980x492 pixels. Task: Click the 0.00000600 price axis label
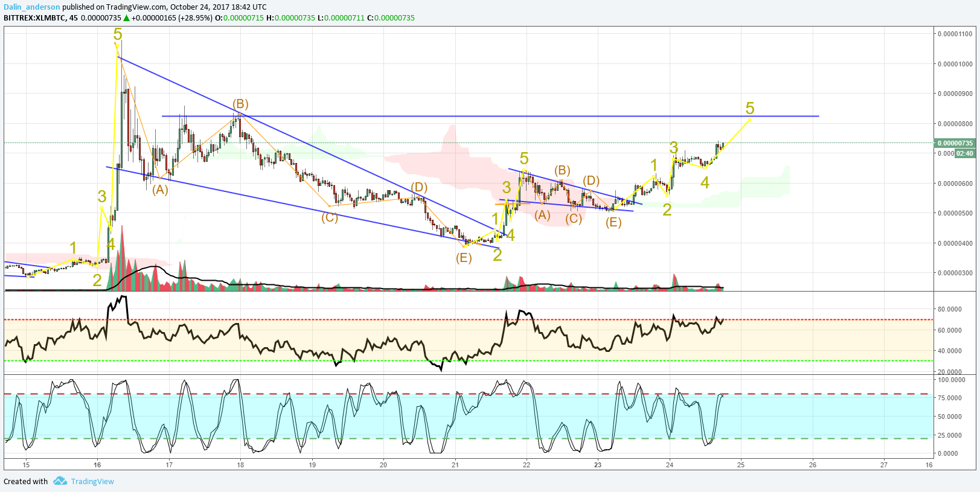click(955, 184)
